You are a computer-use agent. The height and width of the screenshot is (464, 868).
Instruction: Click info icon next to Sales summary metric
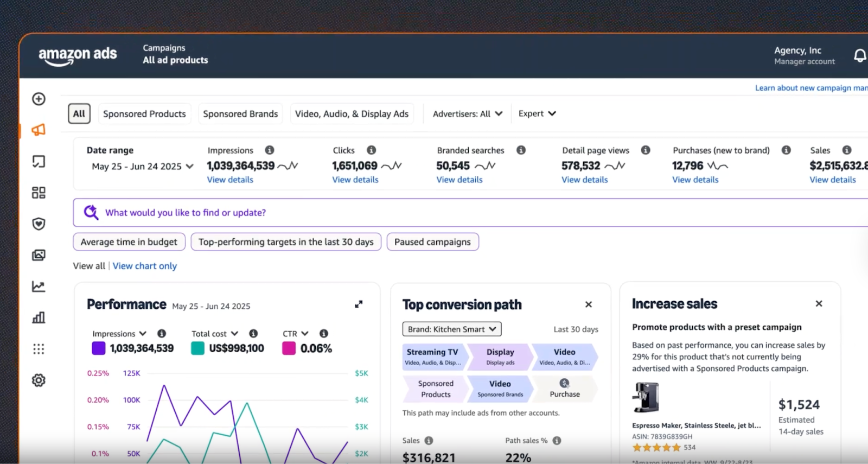point(847,150)
